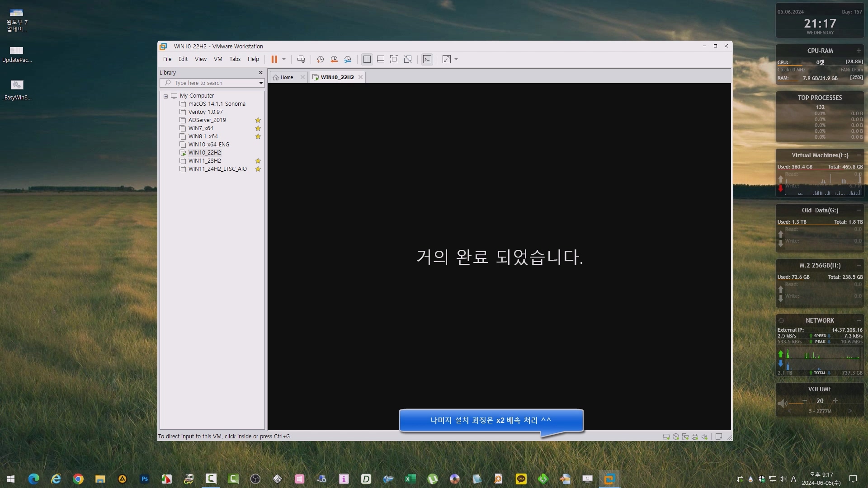Image resolution: width=868 pixels, height=488 pixels.
Task: Enter full screen mode
Action: tap(394, 59)
